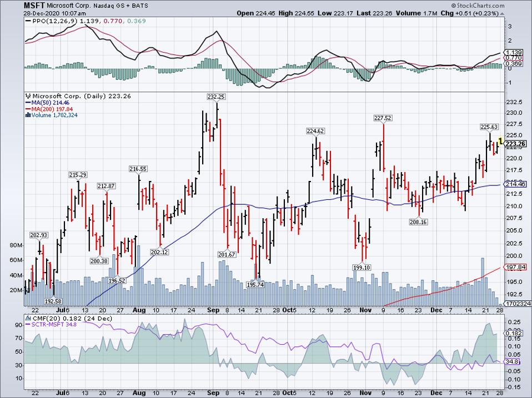Click the 192.58 low price label
Screen dimensions: 532x398
point(53,301)
